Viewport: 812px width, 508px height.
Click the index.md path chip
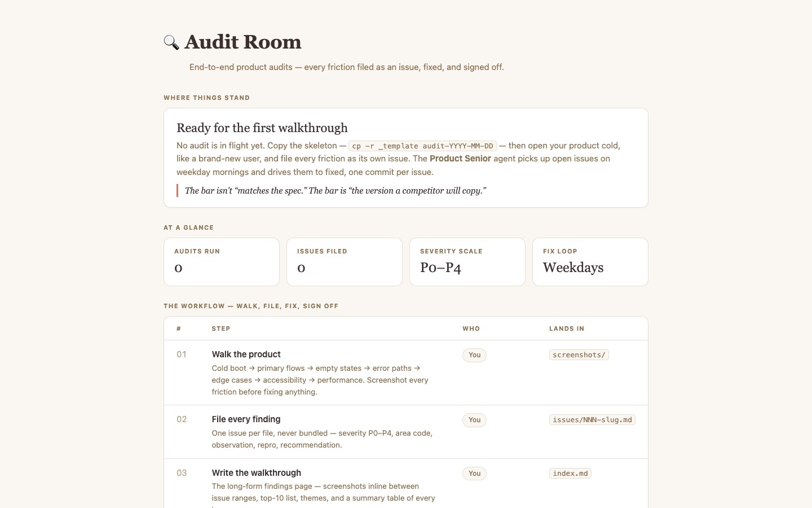pyautogui.click(x=570, y=474)
